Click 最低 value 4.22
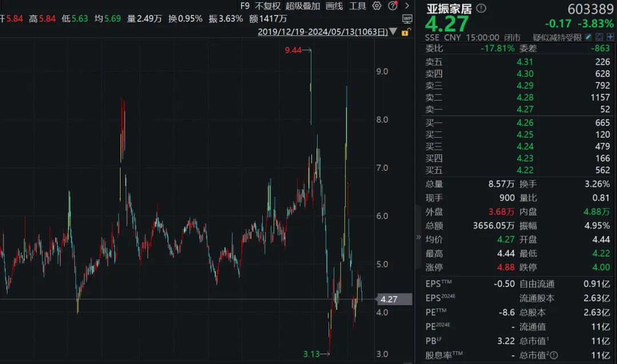 coord(601,253)
